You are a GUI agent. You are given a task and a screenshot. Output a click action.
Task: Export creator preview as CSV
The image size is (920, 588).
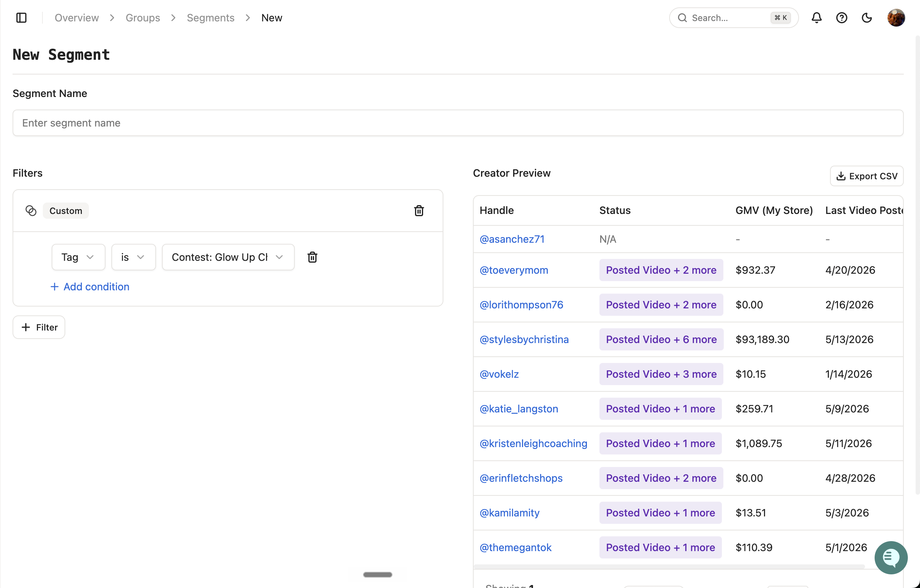click(x=867, y=176)
